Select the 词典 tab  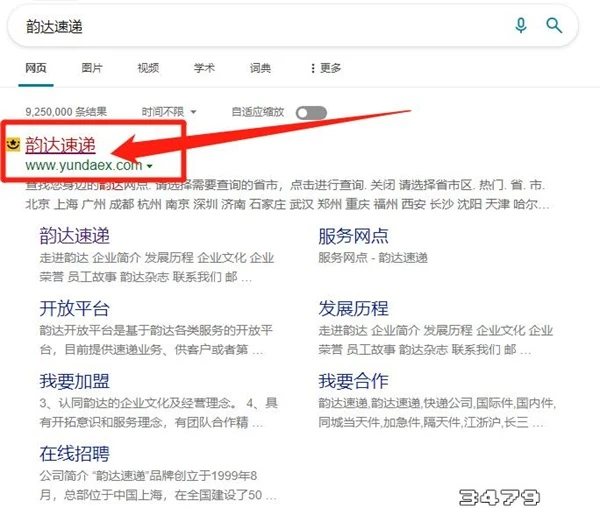click(260, 68)
